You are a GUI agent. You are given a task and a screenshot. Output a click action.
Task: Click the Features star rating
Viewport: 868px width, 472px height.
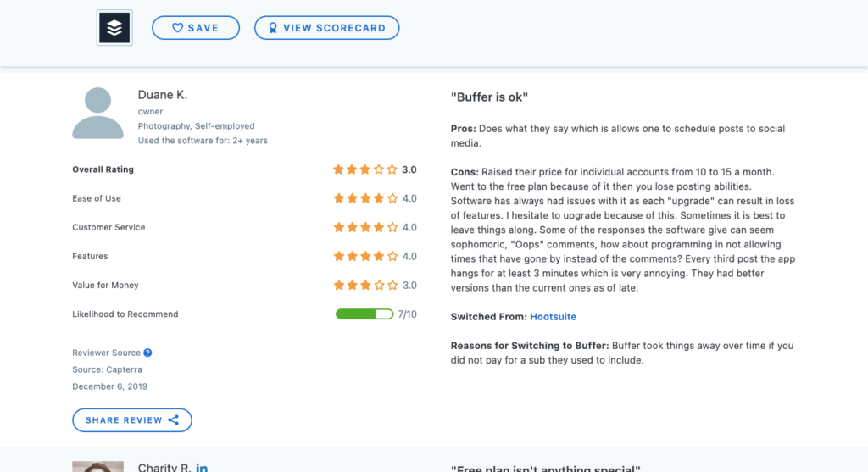pyautogui.click(x=365, y=256)
